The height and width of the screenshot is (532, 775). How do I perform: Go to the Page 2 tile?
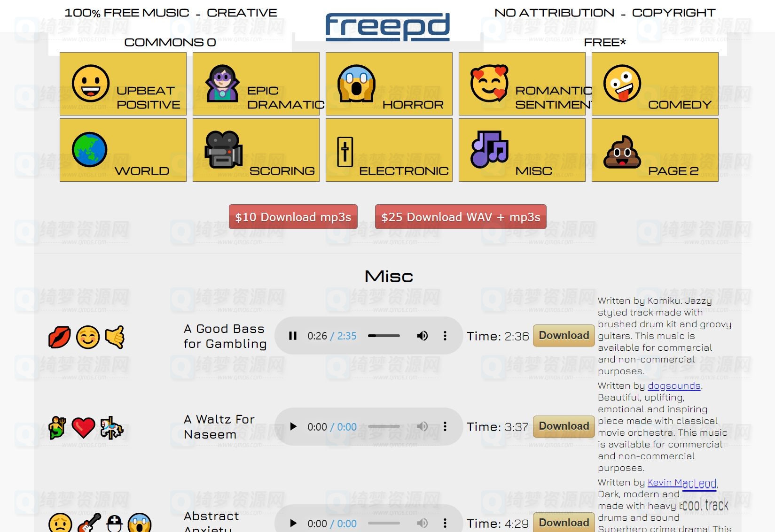pos(655,150)
